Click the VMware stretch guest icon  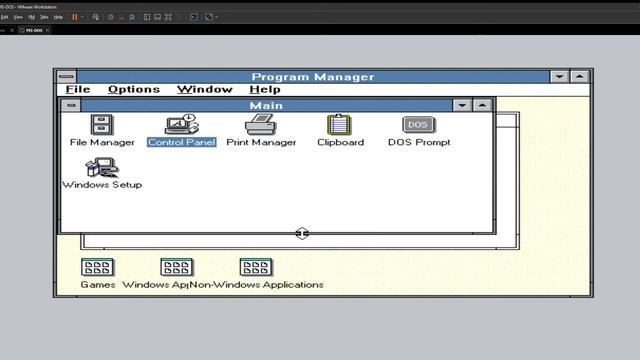tap(209, 17)
